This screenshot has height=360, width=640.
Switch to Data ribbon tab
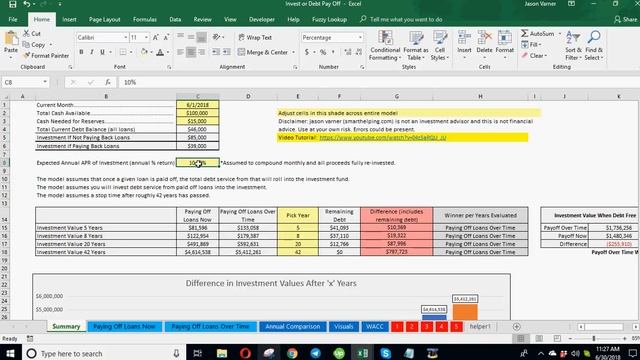(175, 19)
